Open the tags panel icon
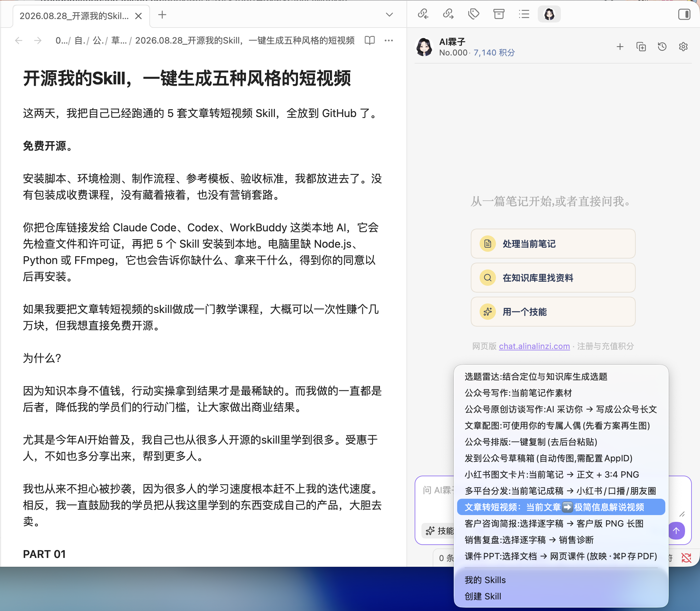The height and width of the screenshot is (611, 700). pyautogui.click(x=473, y=14)
